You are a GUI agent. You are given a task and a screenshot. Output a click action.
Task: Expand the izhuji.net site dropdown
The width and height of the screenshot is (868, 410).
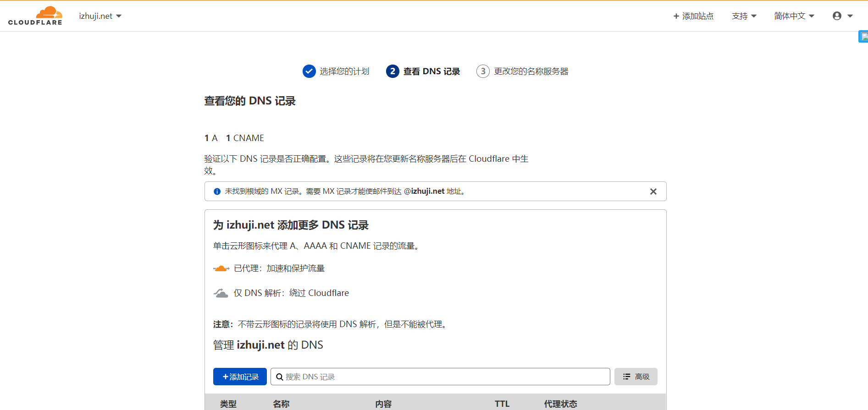100,16
